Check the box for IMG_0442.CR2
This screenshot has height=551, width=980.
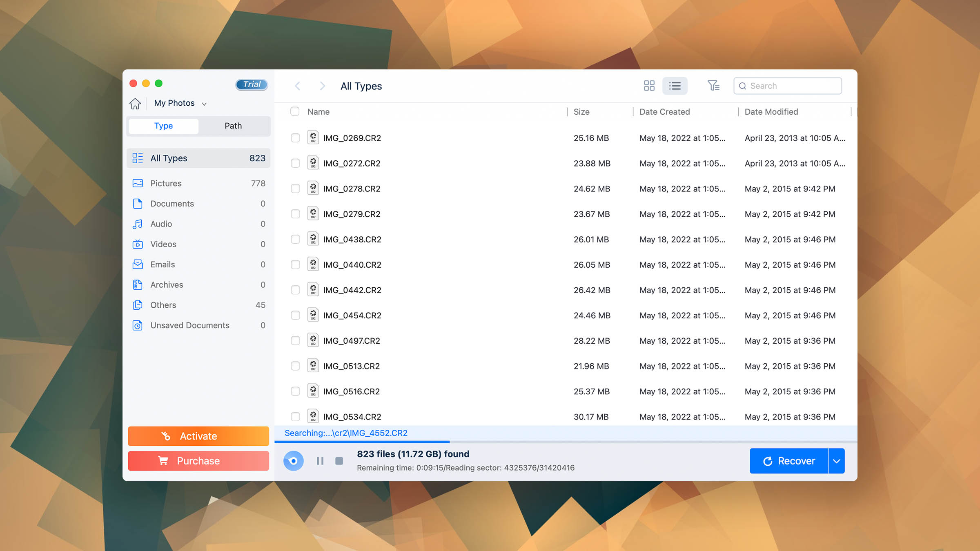(x=295, y=290)
